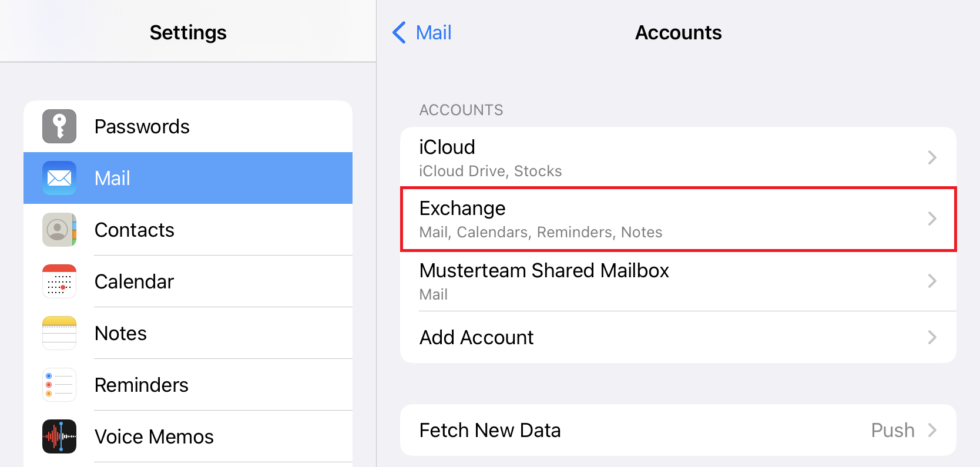Tap the blue back chevron icon
The image size is (980, 467).
click(x=400, y=32)
